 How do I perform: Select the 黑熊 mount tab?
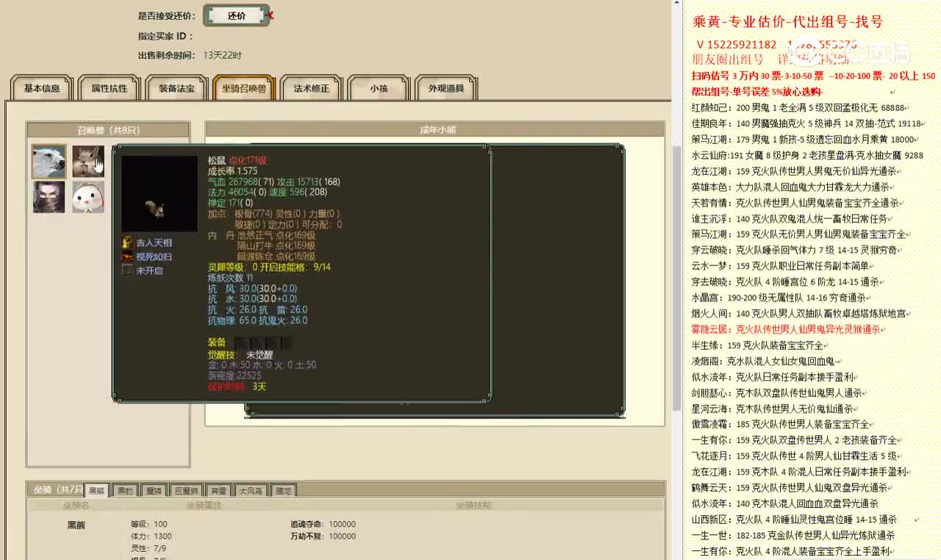pos(96,490)
